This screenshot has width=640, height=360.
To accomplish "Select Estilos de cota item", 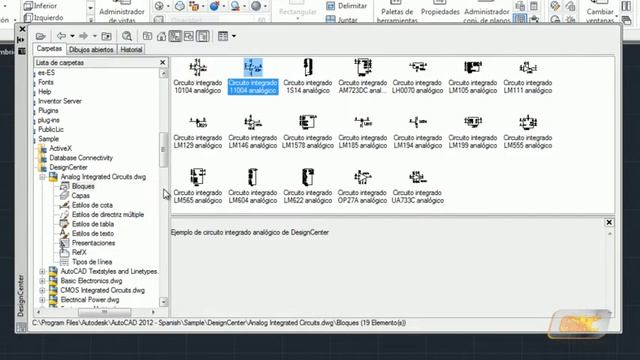I will tap(92, 205).
